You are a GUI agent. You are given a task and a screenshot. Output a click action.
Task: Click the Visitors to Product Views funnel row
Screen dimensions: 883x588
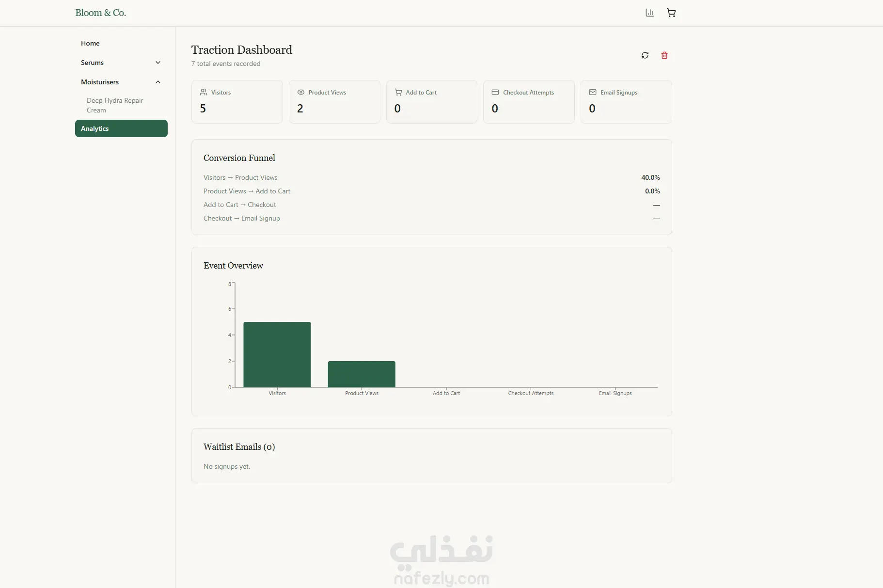pos(431,177)
